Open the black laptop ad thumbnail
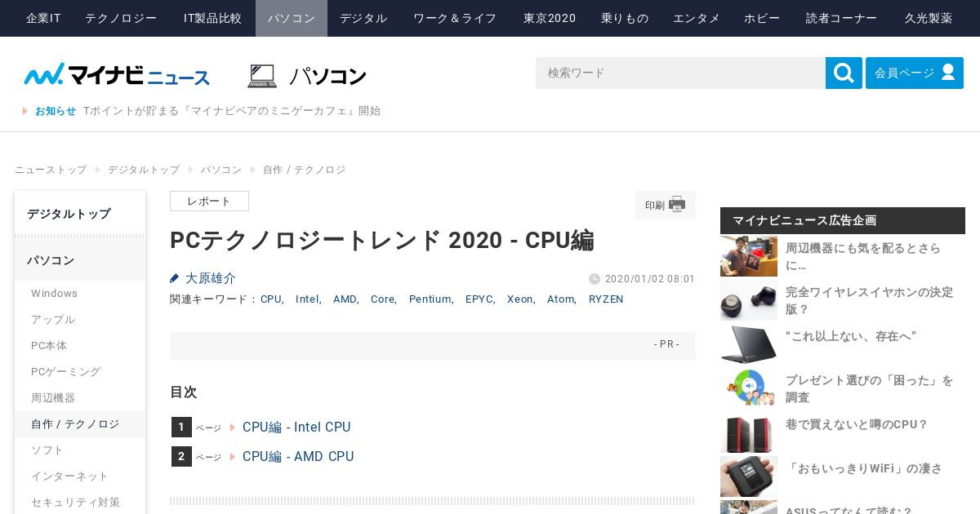Viewport: 980px width, 514px height. pos(749,344)
